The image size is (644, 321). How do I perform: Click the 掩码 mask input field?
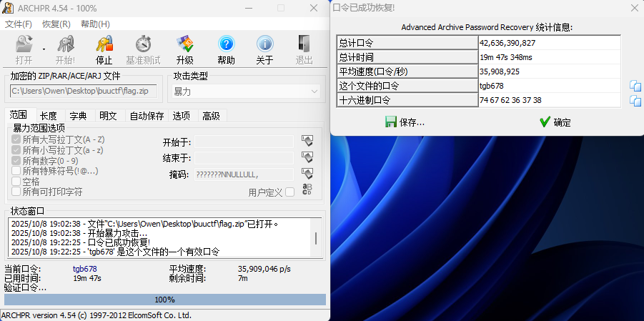(244, 174)
